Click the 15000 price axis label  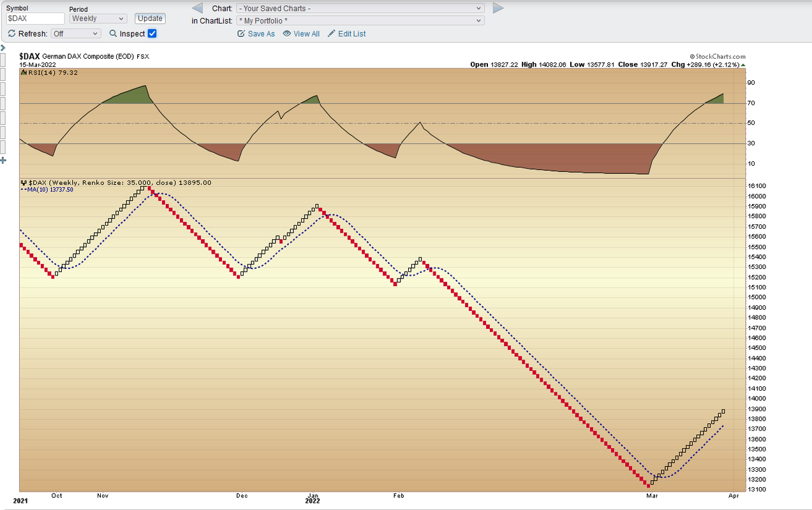[x=757, y=297]
